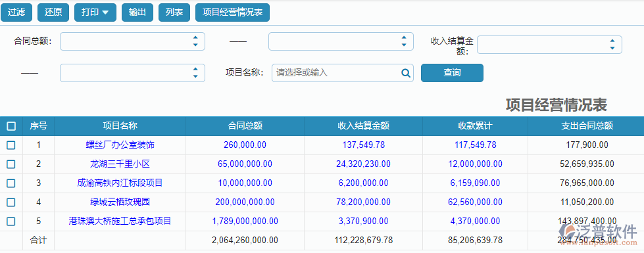Decrease second 合同总额 range value with down arrow

(404, 45)
